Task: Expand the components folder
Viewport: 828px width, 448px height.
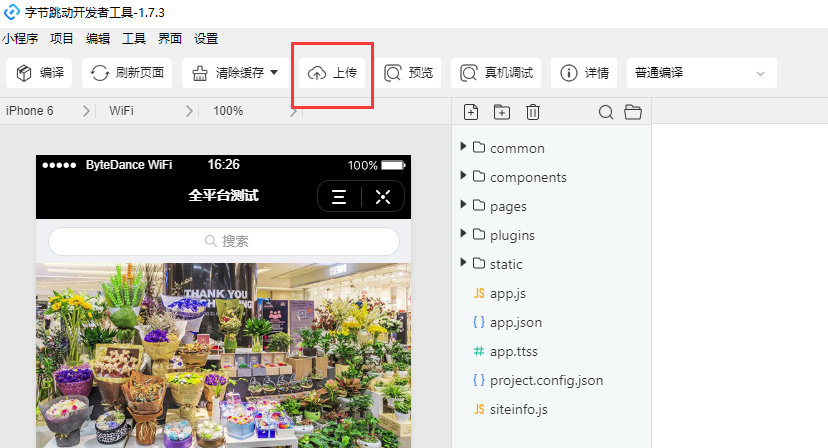Action: 463,175
